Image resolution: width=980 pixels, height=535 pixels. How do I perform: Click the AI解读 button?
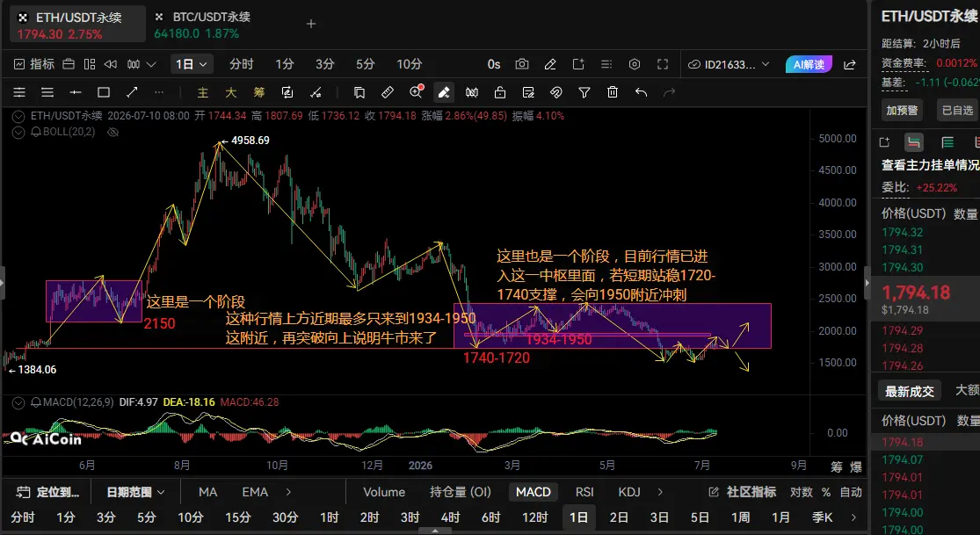(x=809, y=64)
